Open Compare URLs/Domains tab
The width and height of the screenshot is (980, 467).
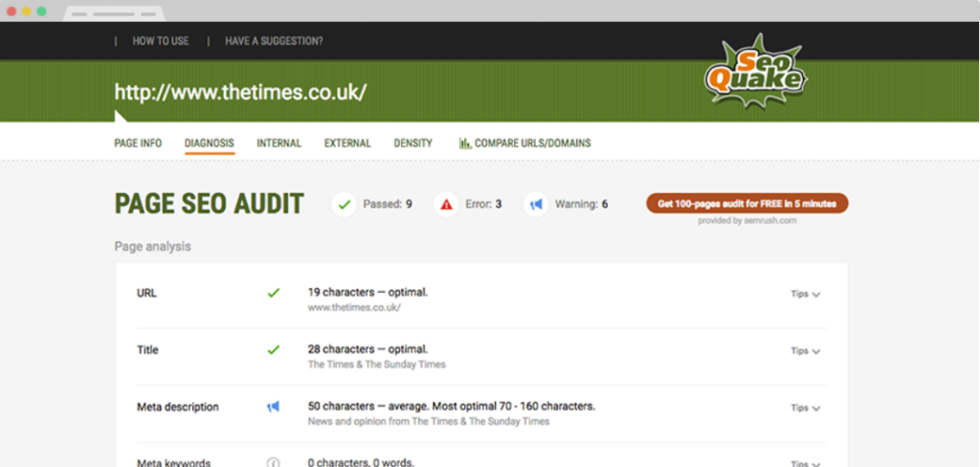tap(524, 144)
